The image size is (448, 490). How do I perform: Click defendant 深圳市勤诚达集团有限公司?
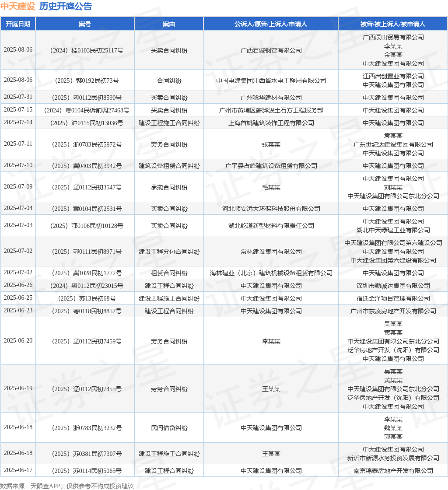[x=393, y=286]
